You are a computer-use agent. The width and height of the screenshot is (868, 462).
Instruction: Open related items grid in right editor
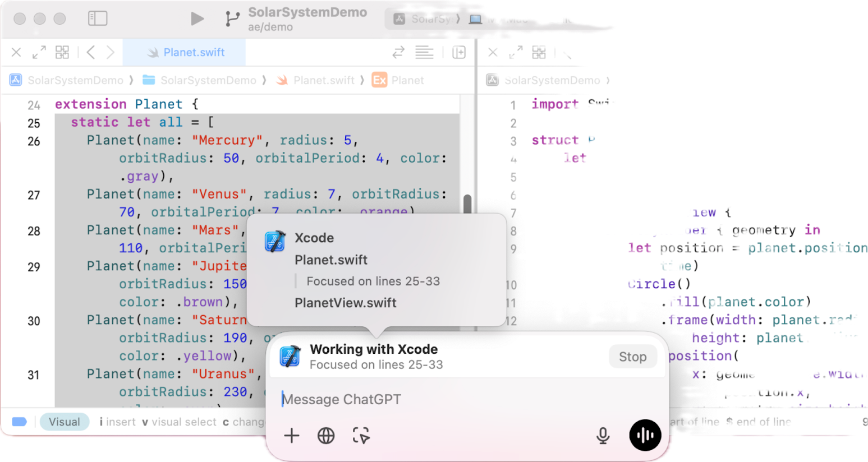coord(539,52)
